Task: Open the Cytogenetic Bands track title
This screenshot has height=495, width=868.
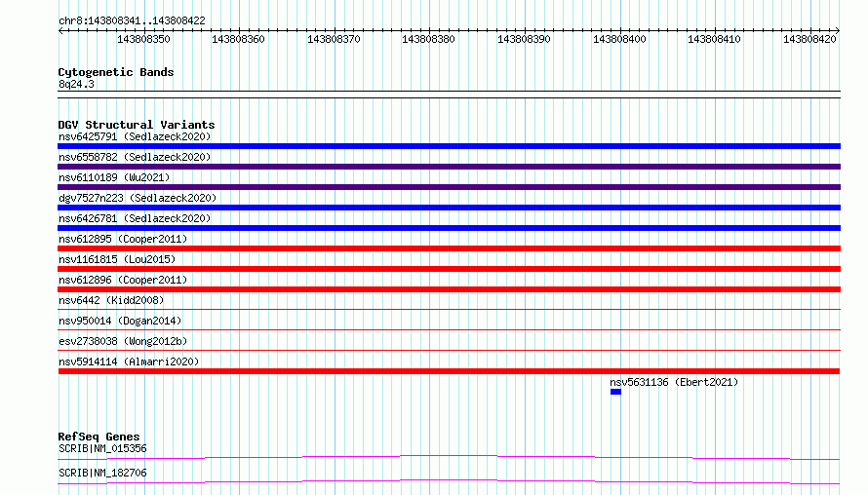Action: click(116, 72)
